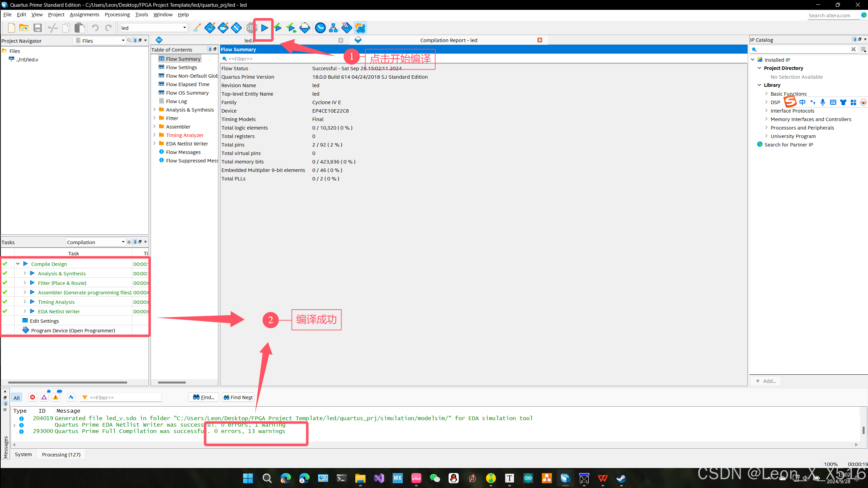Toggle the error messages filter button
The image size is (868, 488).
(x=33, y=397)
